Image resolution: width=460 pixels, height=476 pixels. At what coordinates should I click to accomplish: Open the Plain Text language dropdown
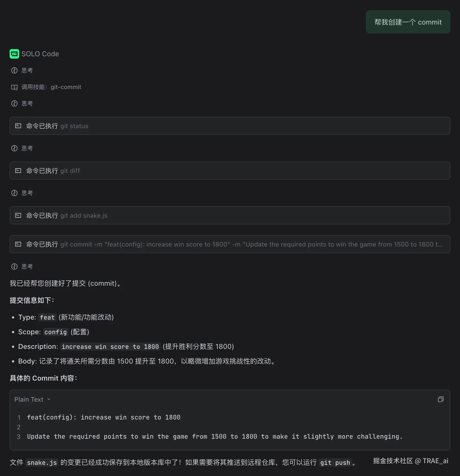32,399
